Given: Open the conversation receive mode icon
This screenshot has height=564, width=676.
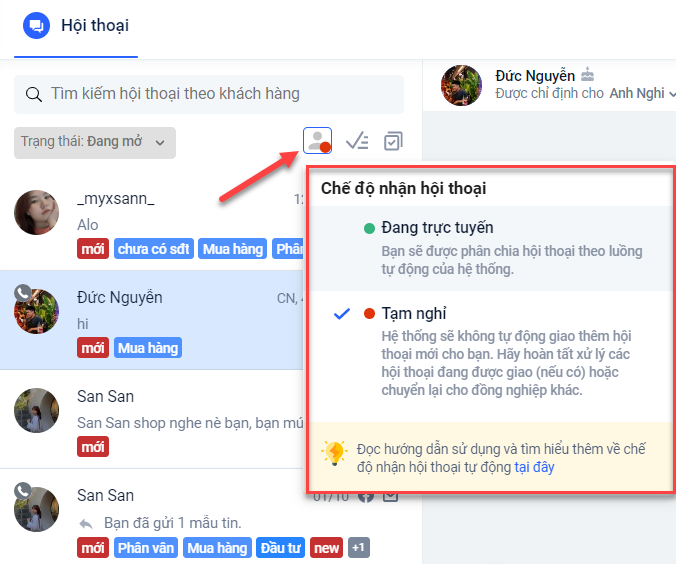Looking at the screenshot, I should coord(317,141).
